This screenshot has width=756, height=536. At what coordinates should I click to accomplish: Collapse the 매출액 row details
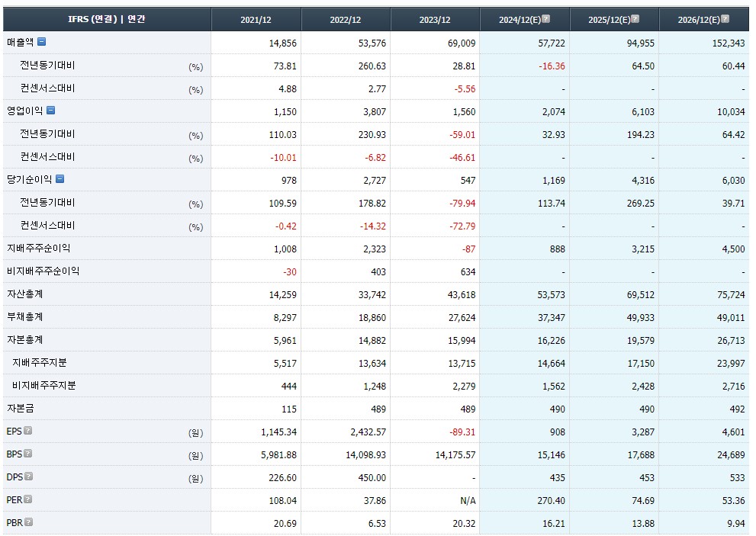click(x=42, y=42)
